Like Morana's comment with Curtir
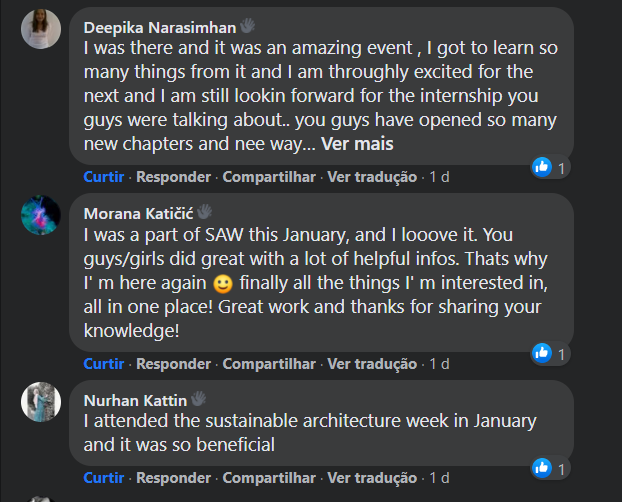The width and height of the screenshot is (622, 502). 103,364
